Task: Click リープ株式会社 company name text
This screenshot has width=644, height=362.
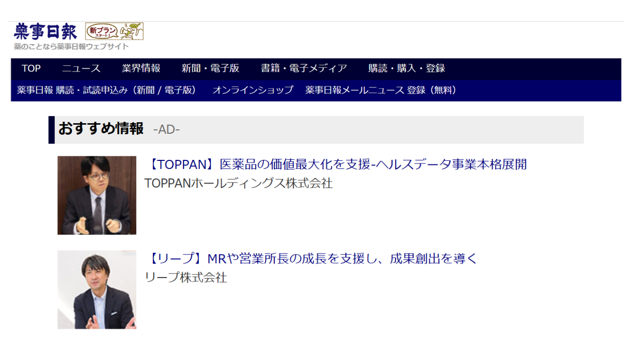Action: click(186, 278)
